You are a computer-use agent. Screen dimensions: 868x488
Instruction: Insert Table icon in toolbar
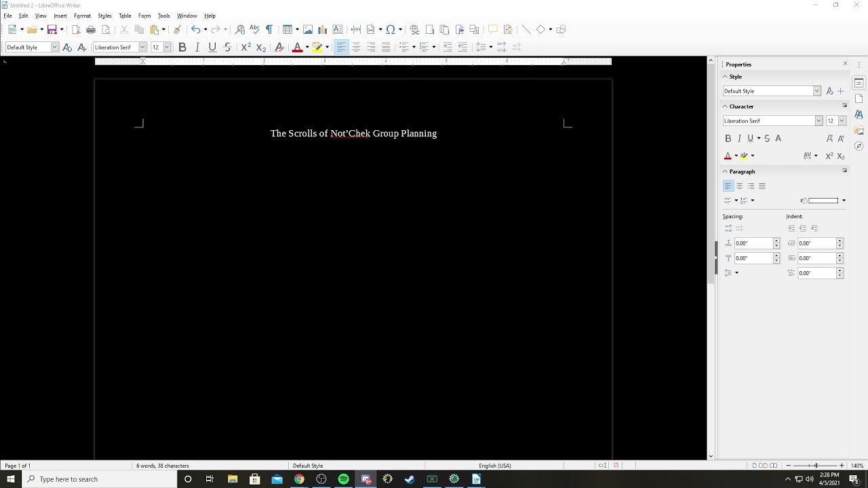tap(288, 29)
